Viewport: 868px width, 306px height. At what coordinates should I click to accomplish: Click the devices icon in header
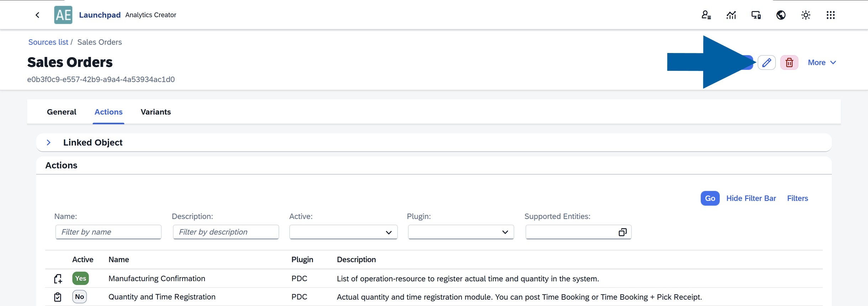pyautogui.click(x=756, y=15)
